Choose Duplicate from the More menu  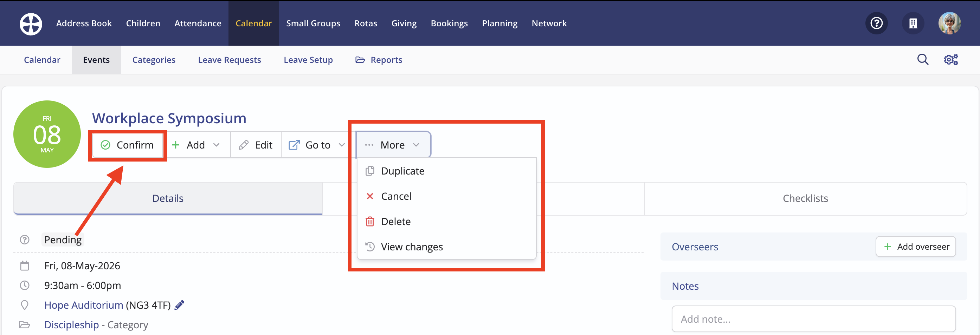coord(447,171)
